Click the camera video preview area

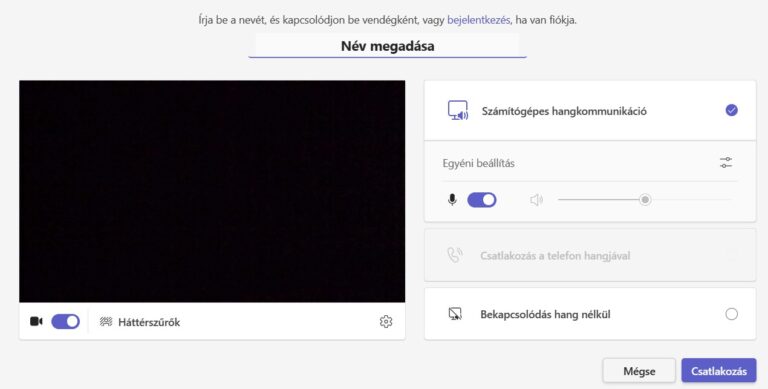tap(212, 192)
